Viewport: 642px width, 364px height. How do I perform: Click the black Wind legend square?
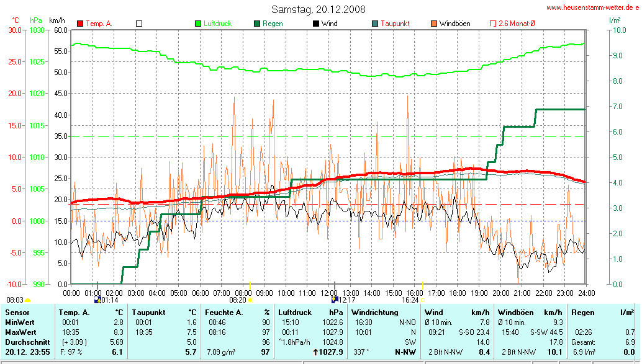click(316, 24)
